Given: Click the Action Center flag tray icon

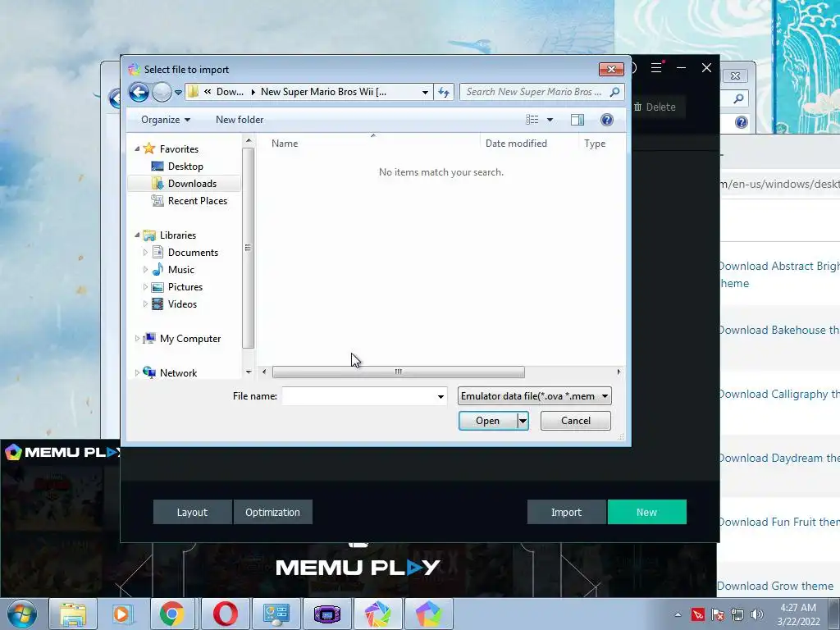Looking at the screenshot, I should pyautogui.click(x=718, y=614).
